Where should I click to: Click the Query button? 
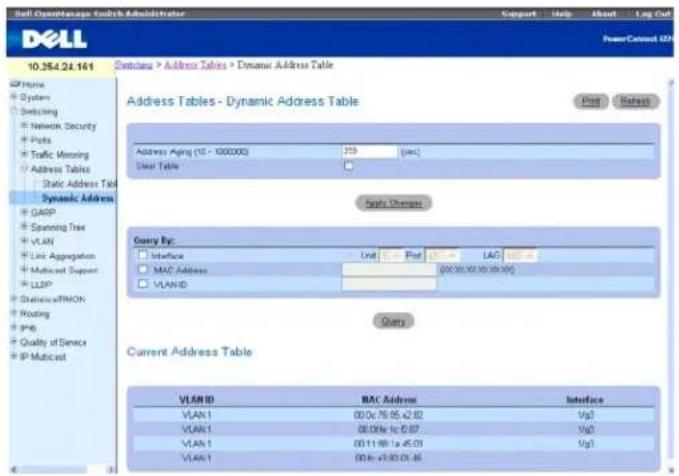point(393,321)
